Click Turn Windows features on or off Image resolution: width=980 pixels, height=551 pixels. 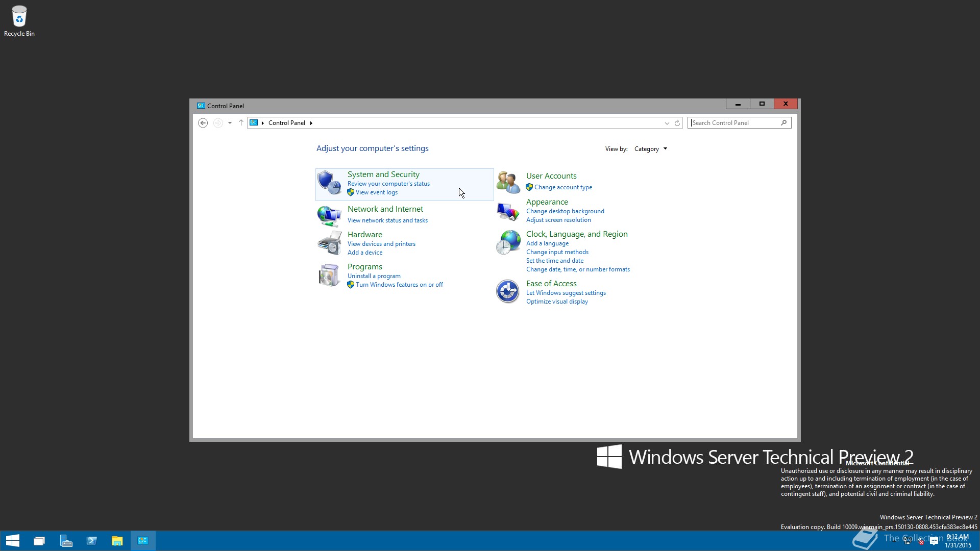[x=399, y=285]
